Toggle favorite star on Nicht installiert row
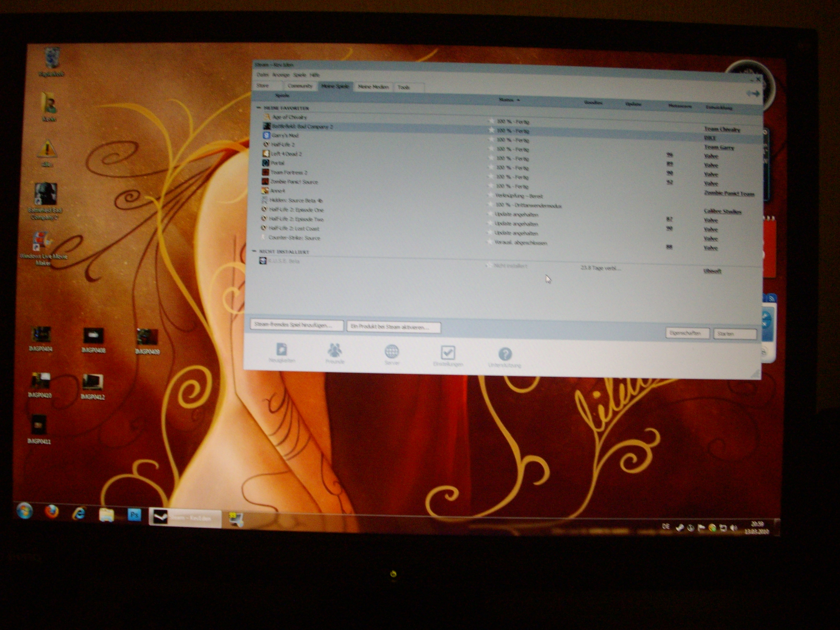 [489, 265]
